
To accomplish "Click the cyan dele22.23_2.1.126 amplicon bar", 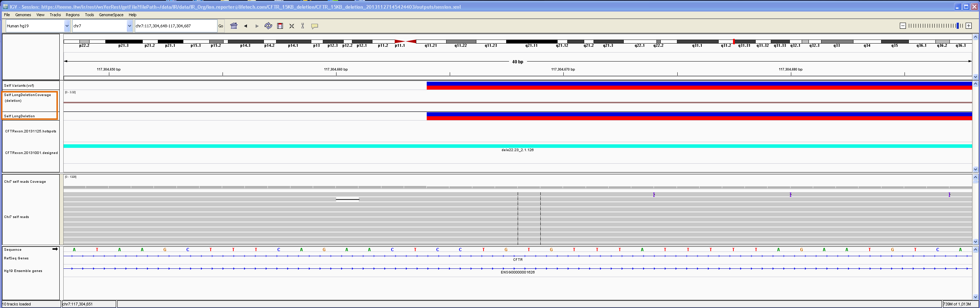I will click(517, 146).
